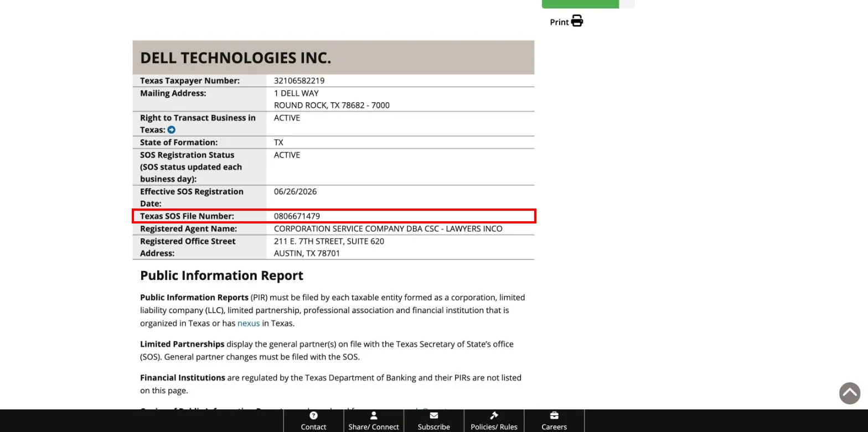This screenshot has width=868, height=432.
Task: Click the Mailing Address label
Action: [x=173, y=93]
